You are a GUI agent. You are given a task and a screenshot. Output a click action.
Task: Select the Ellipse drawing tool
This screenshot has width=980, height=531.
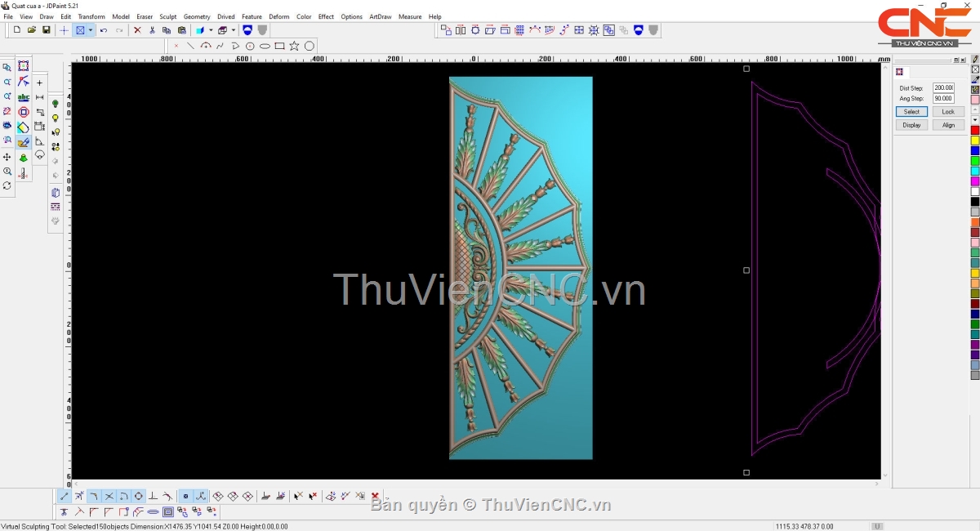[x=265, y=46]
